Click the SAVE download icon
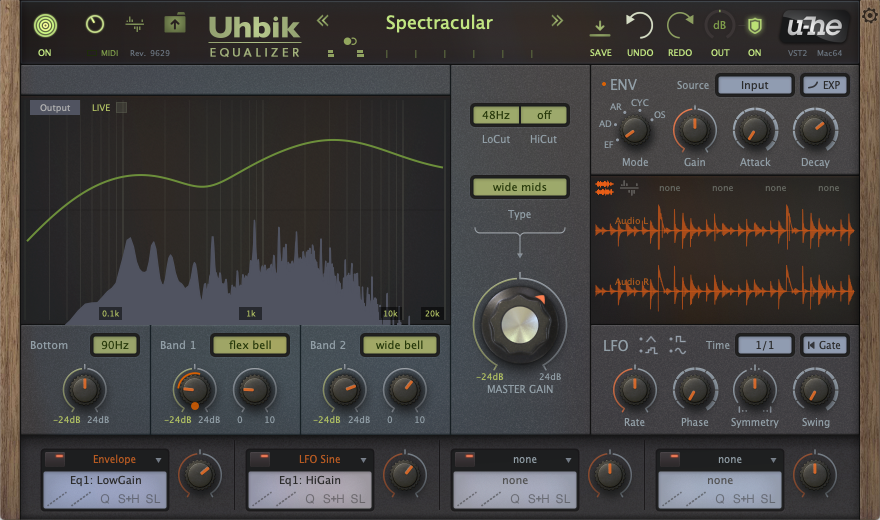The width and height of the screenshot is (880, 520). point(600,27)
